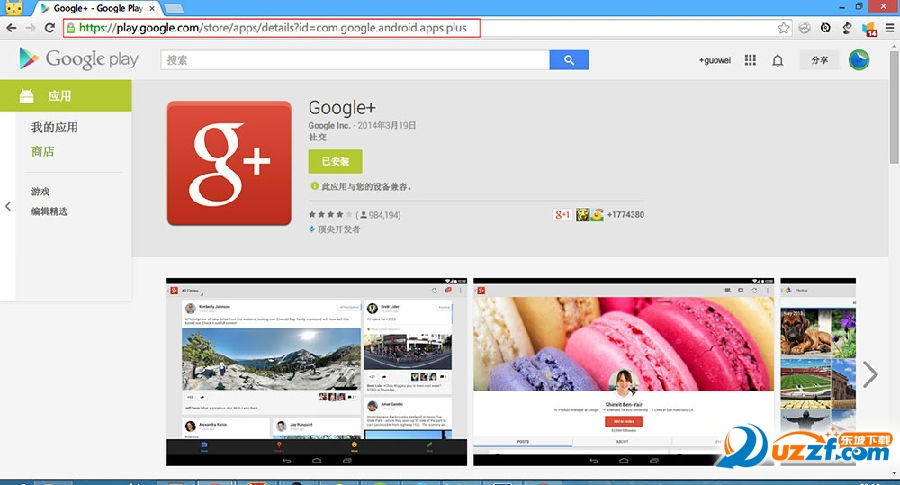Screen dimensions: 900x485
Task: Click the Google+ app icon image
Action: 229,163
